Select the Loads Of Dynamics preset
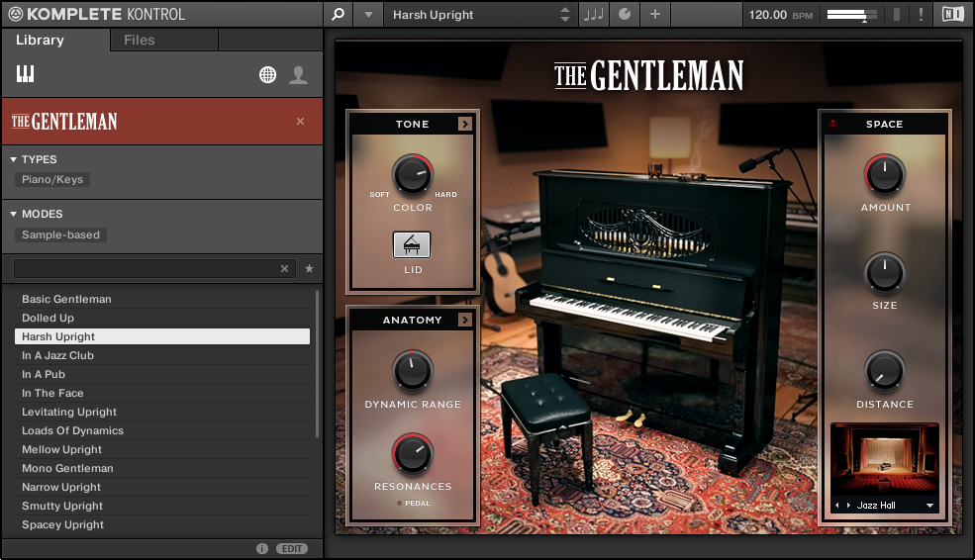Image resolution: width=975 pixels, height=560 pixels. (x=161, y=430)
